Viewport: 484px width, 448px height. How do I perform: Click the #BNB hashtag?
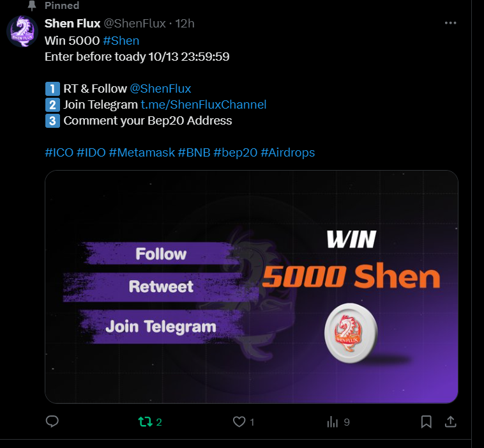[x=194, y=153]
